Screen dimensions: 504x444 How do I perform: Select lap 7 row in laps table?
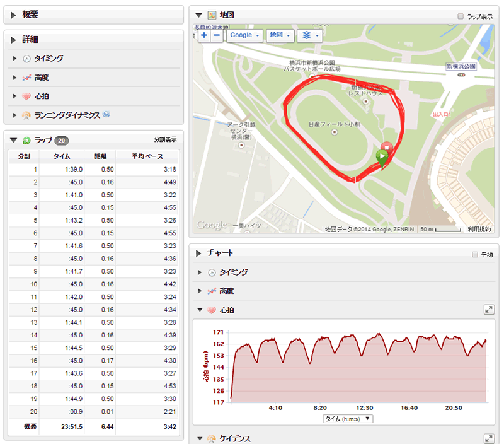pos(93,245)
